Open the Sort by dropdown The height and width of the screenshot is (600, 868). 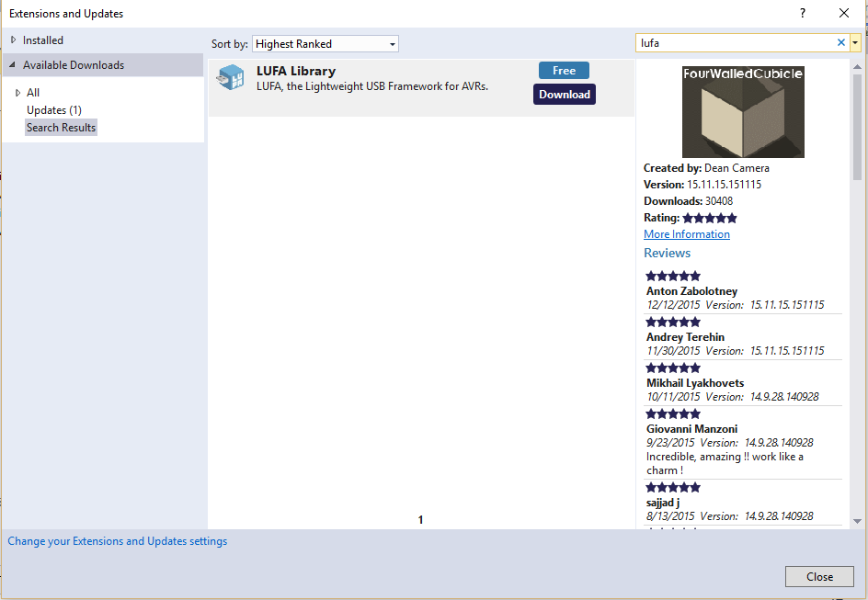pyautogui.click(x=325, y=44)
